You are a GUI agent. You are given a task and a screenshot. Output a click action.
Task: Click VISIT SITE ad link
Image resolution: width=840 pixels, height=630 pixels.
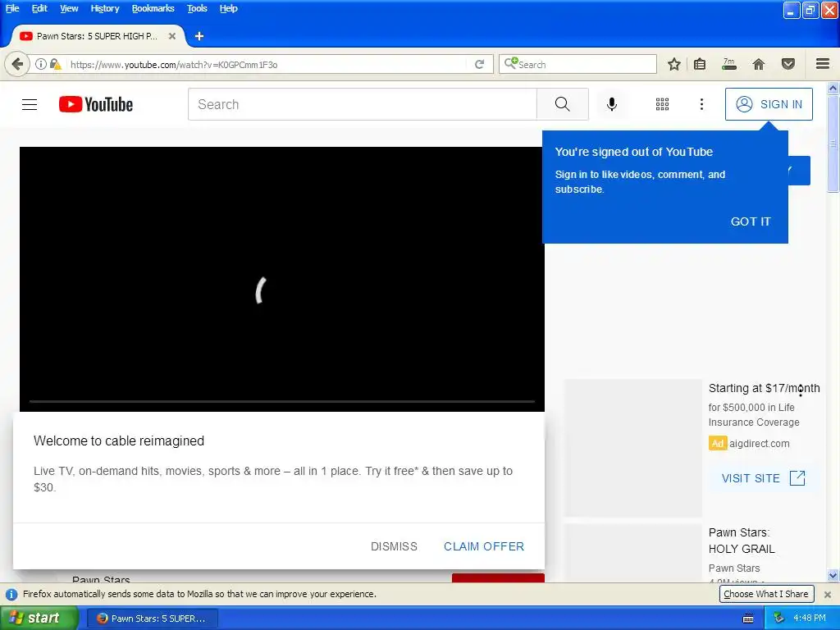pos(764,478)
